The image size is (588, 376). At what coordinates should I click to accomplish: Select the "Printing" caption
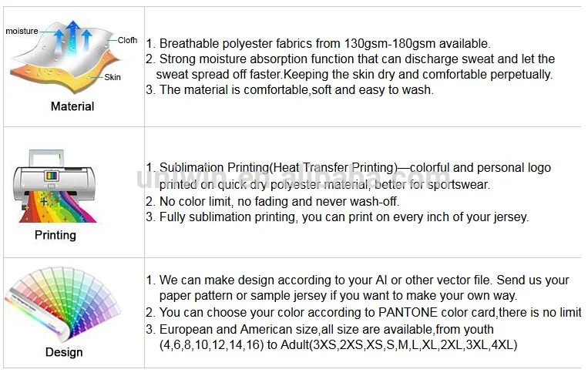[55, 235]
